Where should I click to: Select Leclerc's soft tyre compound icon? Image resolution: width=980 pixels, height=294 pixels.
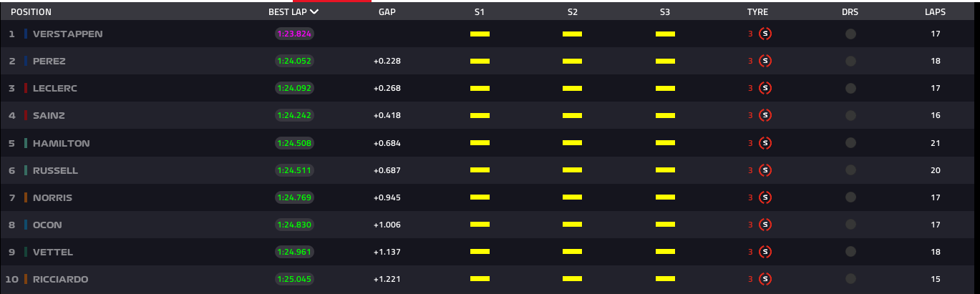tap(765, 88)
